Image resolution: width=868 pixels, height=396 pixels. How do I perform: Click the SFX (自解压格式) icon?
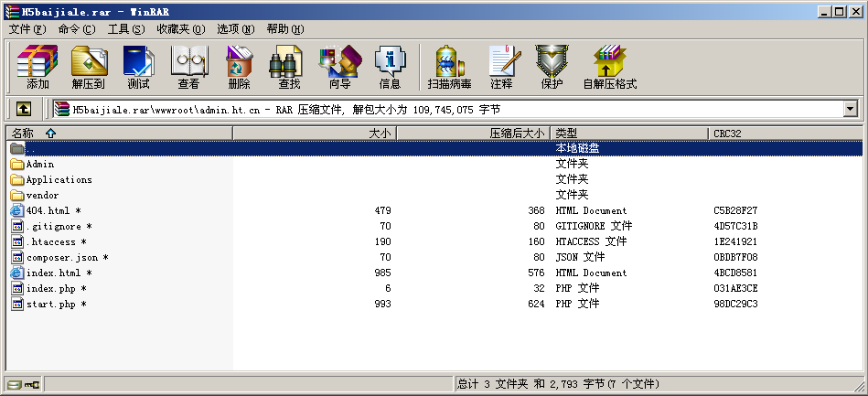(x=609, y=68)
